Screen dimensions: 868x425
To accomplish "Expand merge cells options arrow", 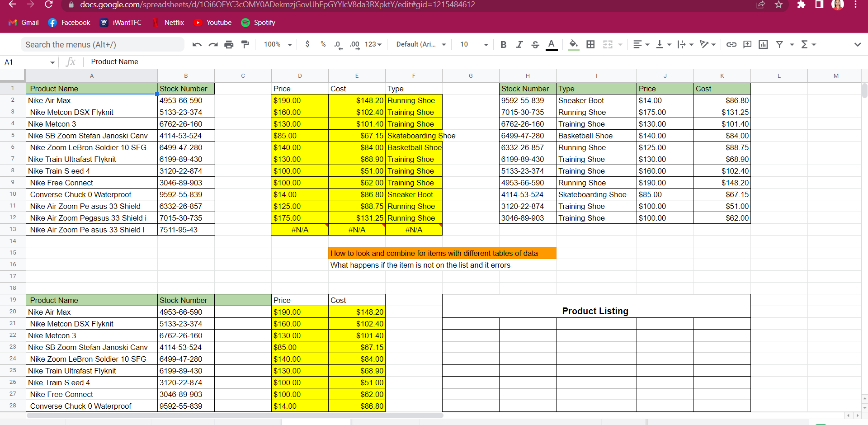I will pos(620,44).
